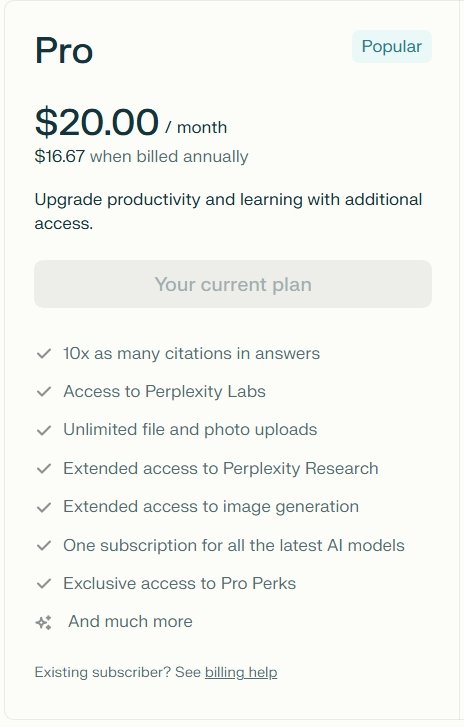Click the sparkle icon beside And much more
This screenshot has width=464, height=727.
44,623
